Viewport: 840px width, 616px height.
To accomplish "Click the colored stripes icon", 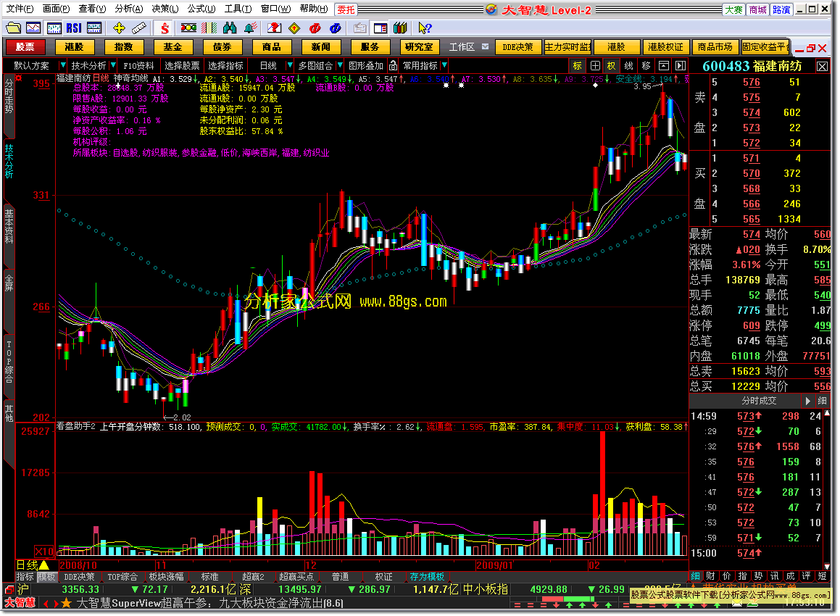I will pyautogui.click(x=209, y=28).
